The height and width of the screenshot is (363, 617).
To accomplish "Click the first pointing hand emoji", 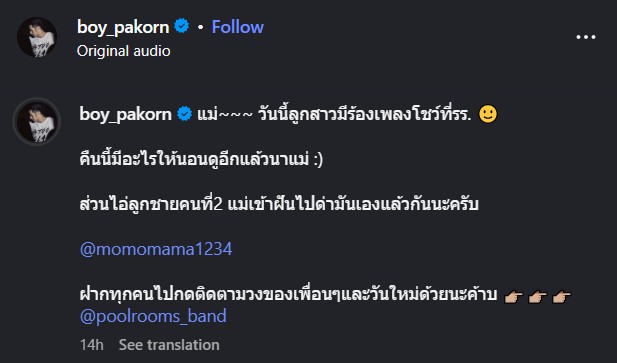I will click(x=514, y=297).
